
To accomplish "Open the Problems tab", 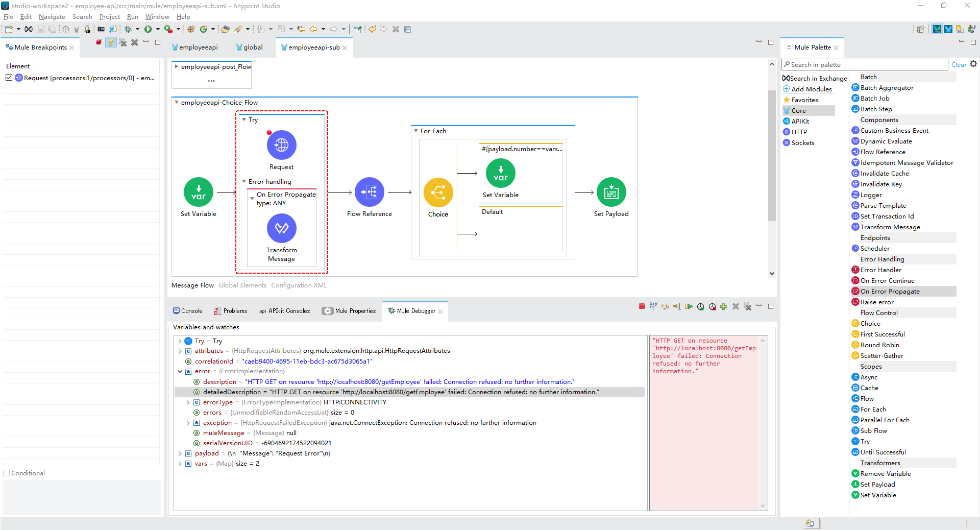I will pos(230,310).
